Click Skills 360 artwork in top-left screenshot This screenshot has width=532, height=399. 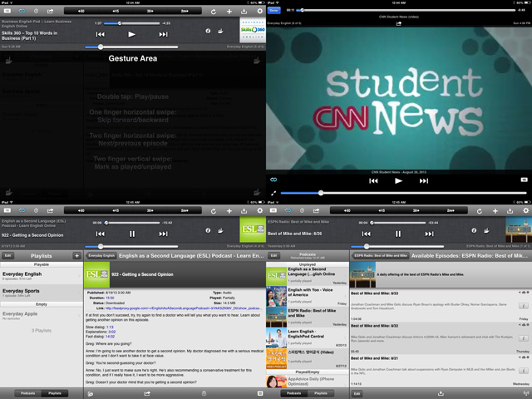[x=253, y=30]
